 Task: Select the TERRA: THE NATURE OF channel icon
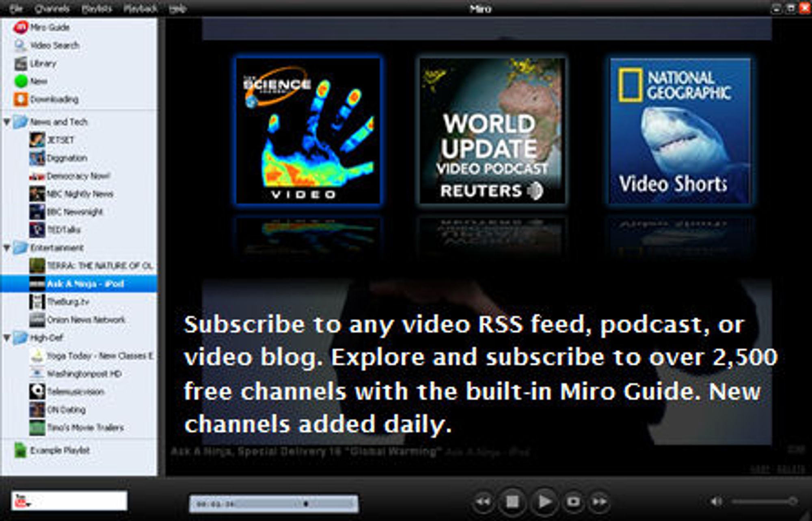pos(37,266)
